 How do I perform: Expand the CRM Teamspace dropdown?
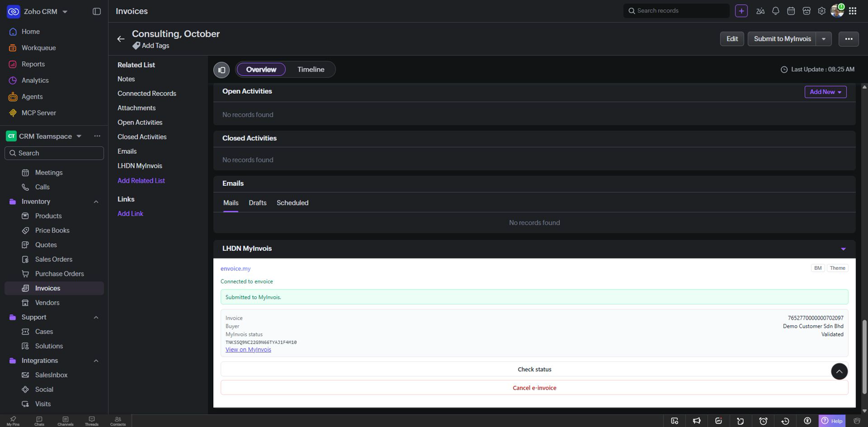(79, 136)
